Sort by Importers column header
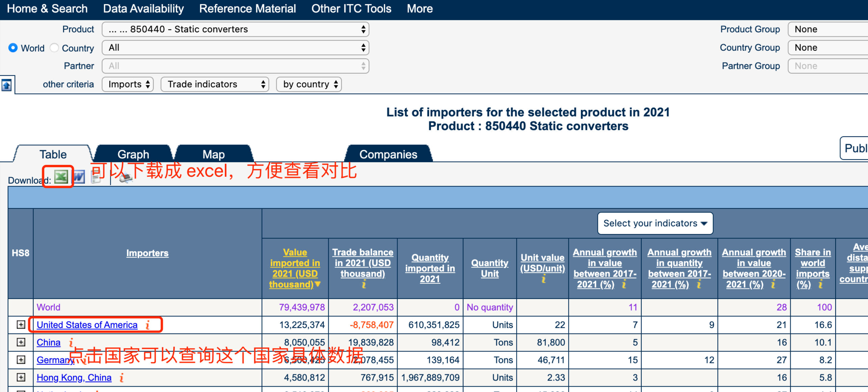This screenshot has width=868, height=392. [147, 253]
